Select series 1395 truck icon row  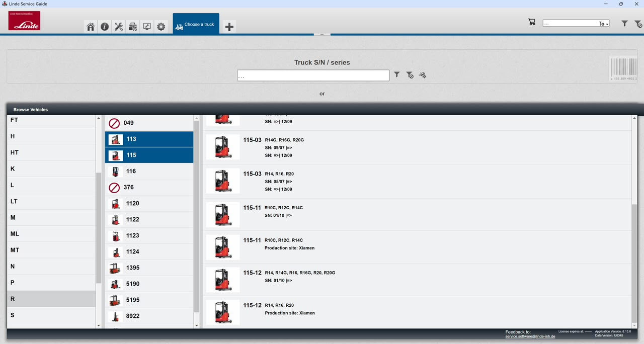tap(149, 268)
